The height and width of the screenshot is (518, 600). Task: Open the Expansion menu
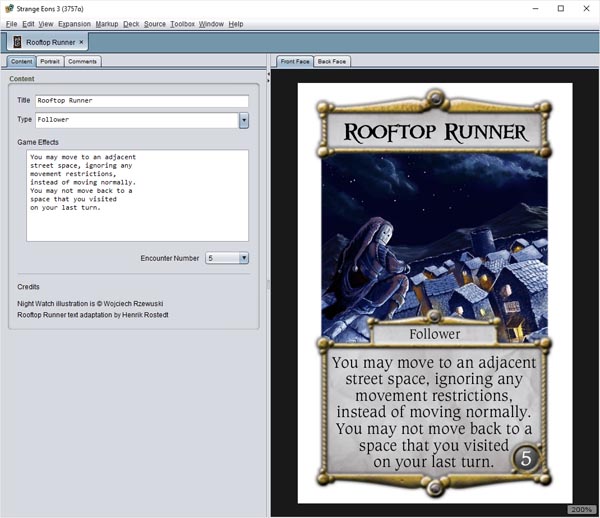74,24
